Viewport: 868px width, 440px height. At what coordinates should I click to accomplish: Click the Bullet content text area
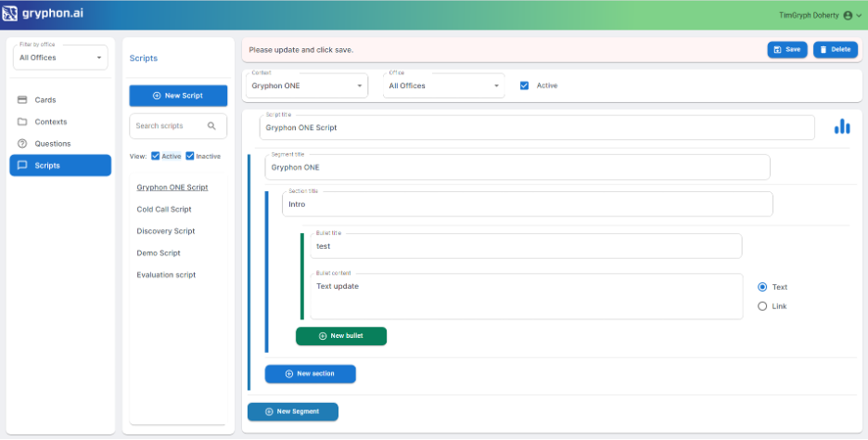(527, 296)
